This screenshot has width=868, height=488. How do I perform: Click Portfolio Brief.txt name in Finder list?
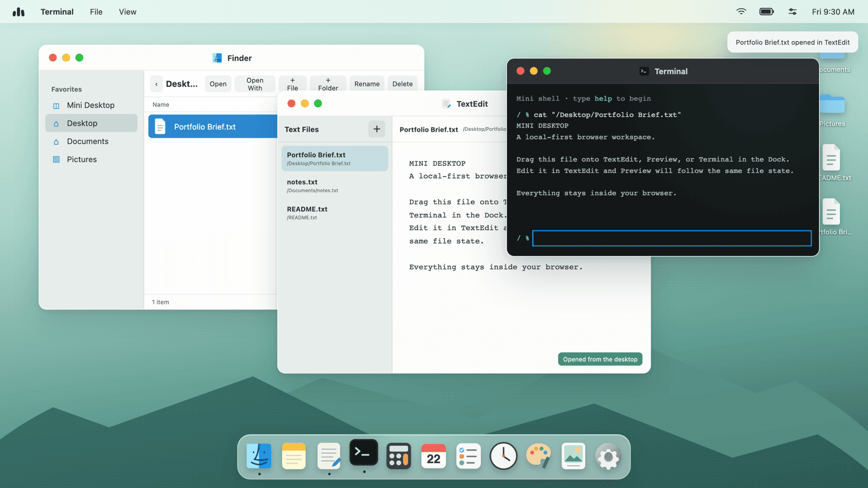(205, 126)
